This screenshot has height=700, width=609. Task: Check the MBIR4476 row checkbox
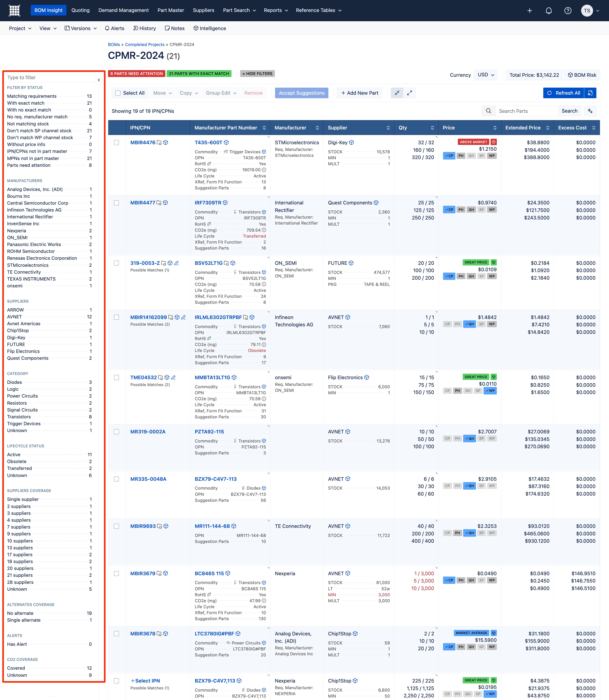click(x=116, y=142)
